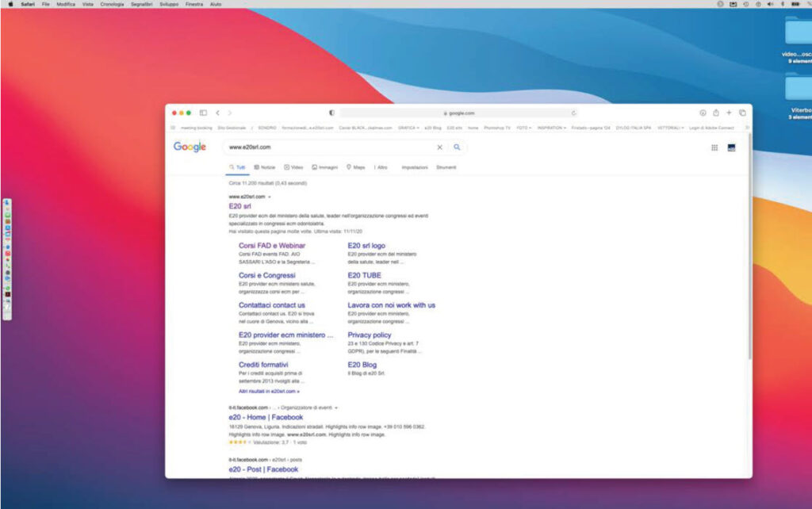The image size is (812, 509).
Task: Open the Contattaci contact us sitelink
Action: [272, 305]
